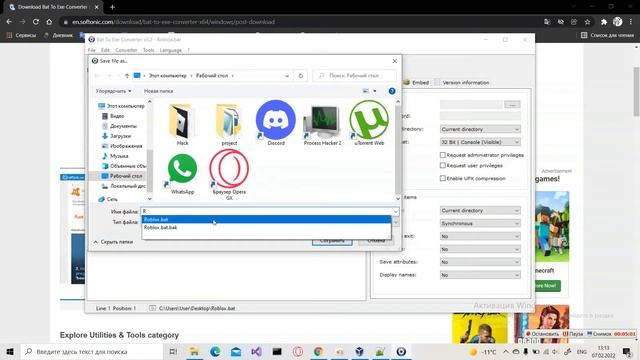Switch to the Embed tab
The image size is (640, 360).
[x=416, y=82]
